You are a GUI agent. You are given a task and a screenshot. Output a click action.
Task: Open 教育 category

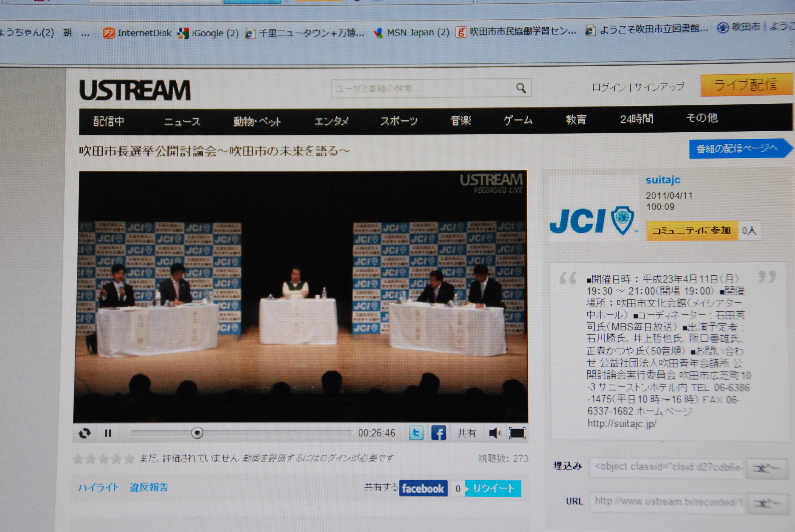click(576, 119)
